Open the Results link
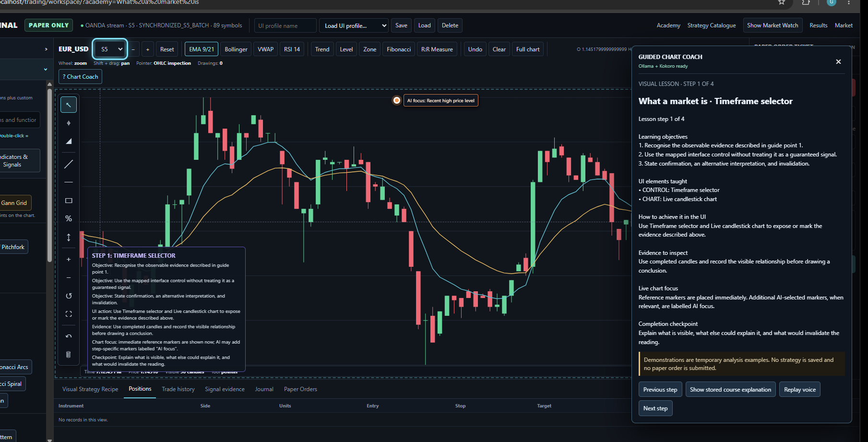The width and height of the screenshot is (868, 442). (x=819, y=25)
